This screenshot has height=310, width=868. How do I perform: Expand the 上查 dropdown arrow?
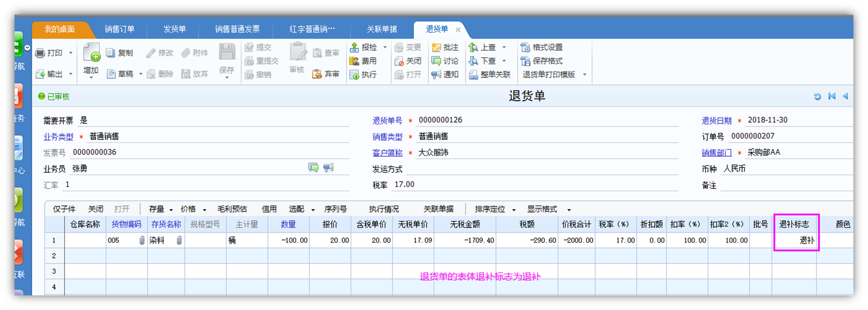(504, 47)
